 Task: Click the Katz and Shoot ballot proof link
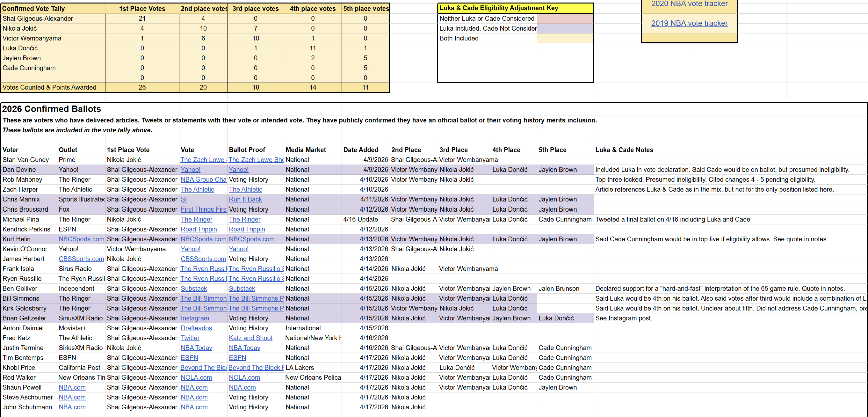[x=250, y=338]
